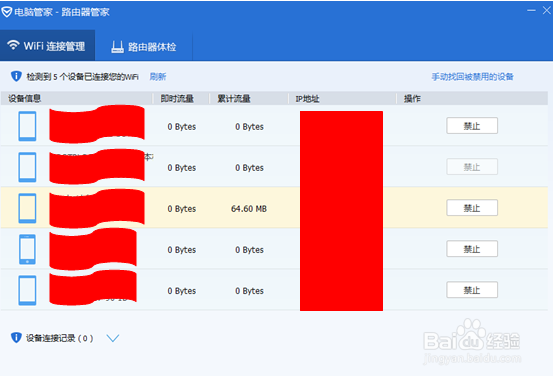The height and width of the screenshot is (378, 553).
Task: Click 禁止 button for the first device
Action: coord(472,126)
